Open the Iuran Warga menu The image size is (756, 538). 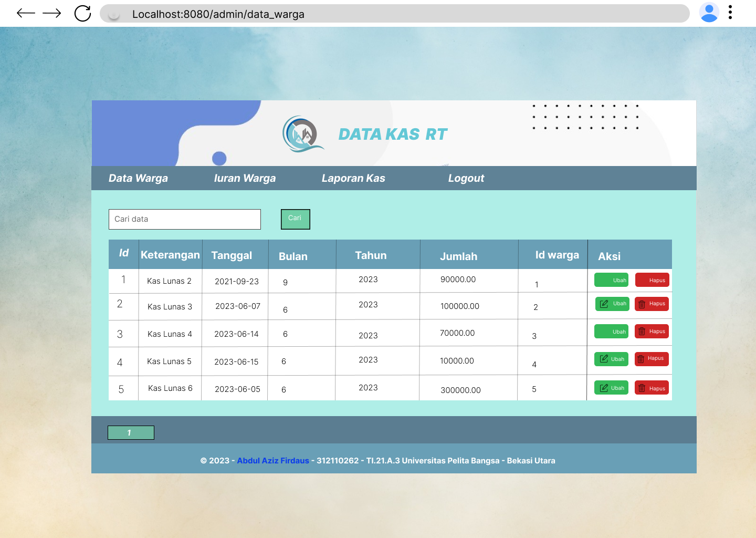pyautogui.click(x=245, y=178)
